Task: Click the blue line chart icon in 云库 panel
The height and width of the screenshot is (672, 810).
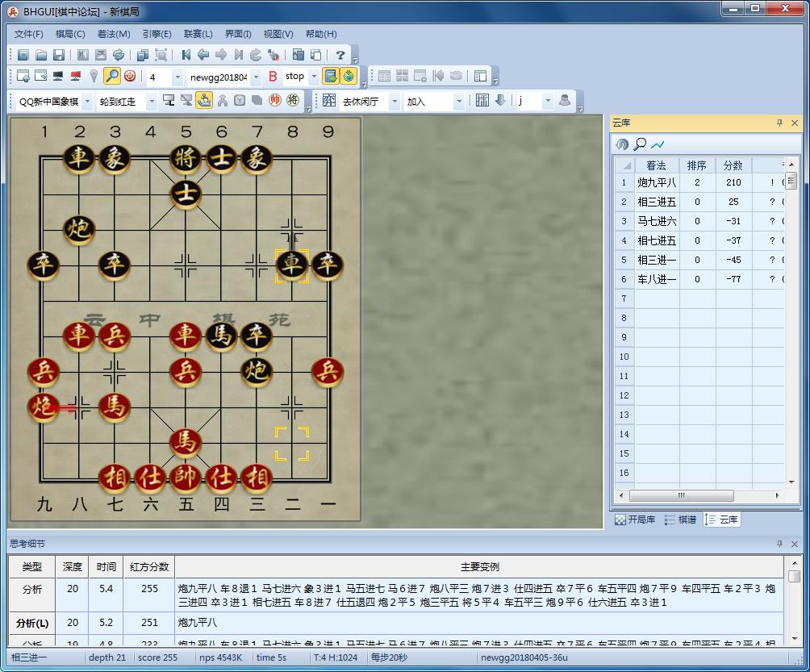Action: click(656, 144)
